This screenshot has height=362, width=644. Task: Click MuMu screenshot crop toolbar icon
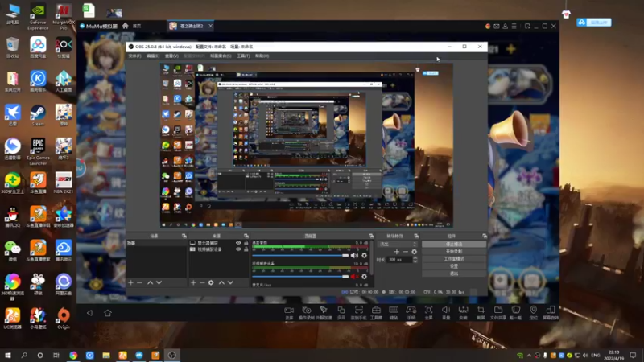[x=481, y=312]
